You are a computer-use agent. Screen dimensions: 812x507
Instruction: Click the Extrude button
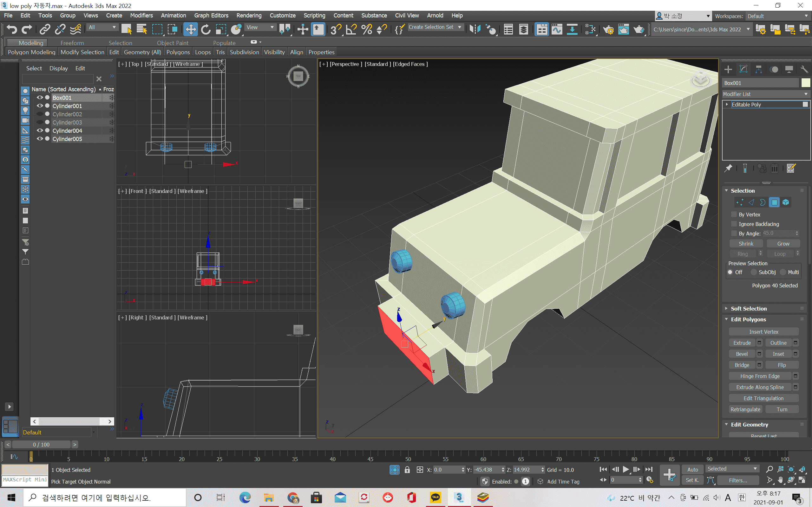coord(742,343)
